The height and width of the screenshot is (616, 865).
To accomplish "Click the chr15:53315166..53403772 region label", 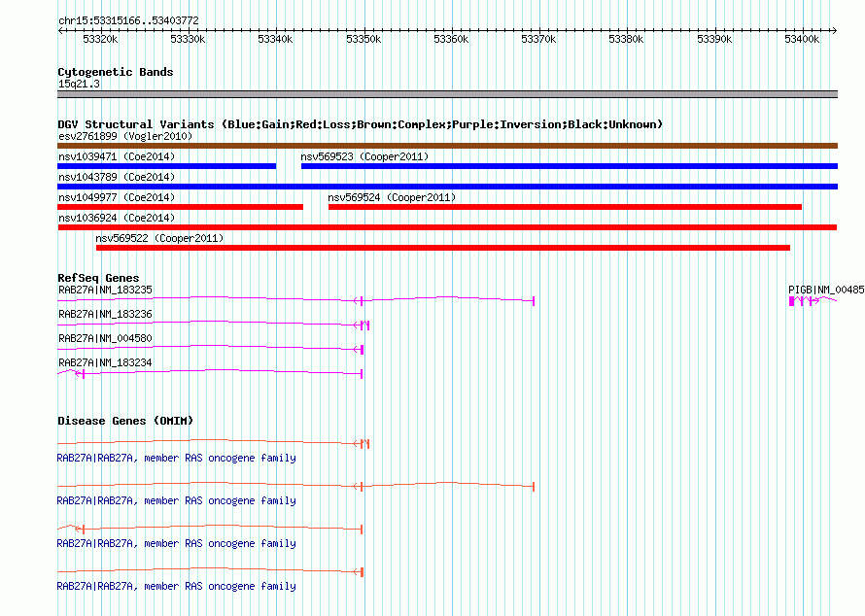I will click(128, 21).
